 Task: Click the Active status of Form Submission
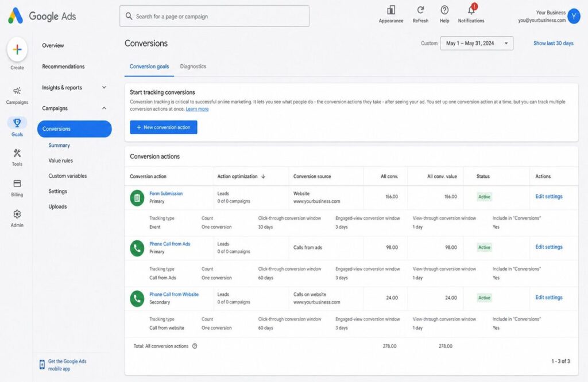(x=484, y=197)
